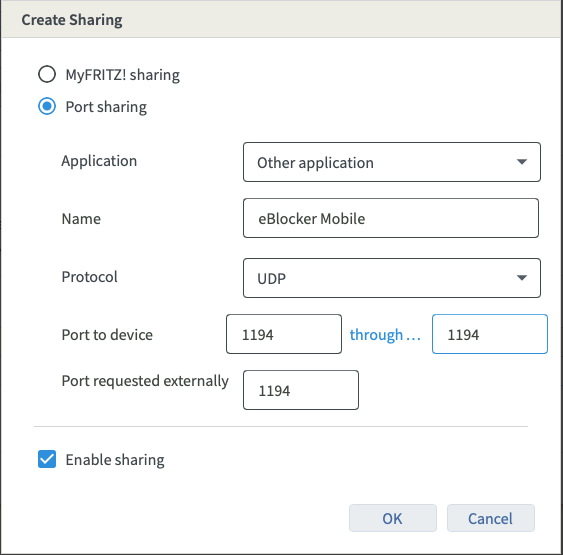Click the Port requested externally field

point(301,390)
